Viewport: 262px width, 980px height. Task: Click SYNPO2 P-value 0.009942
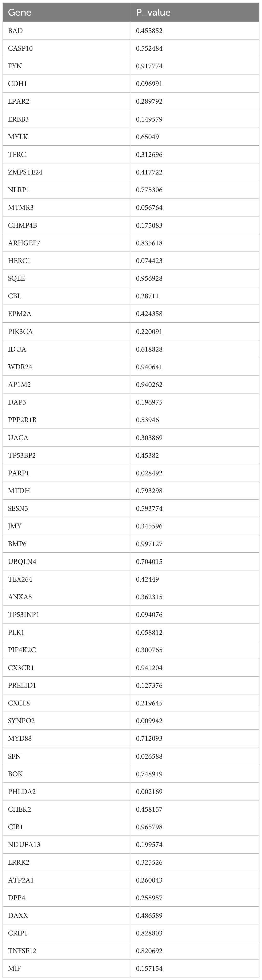[149, 721]
